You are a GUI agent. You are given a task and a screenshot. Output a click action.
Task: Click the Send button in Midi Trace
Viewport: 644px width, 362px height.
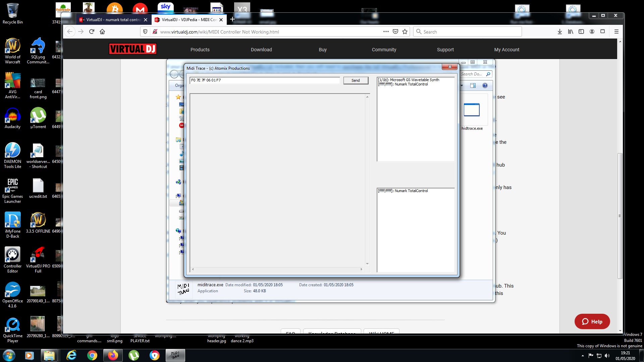[x=356, y=80]
